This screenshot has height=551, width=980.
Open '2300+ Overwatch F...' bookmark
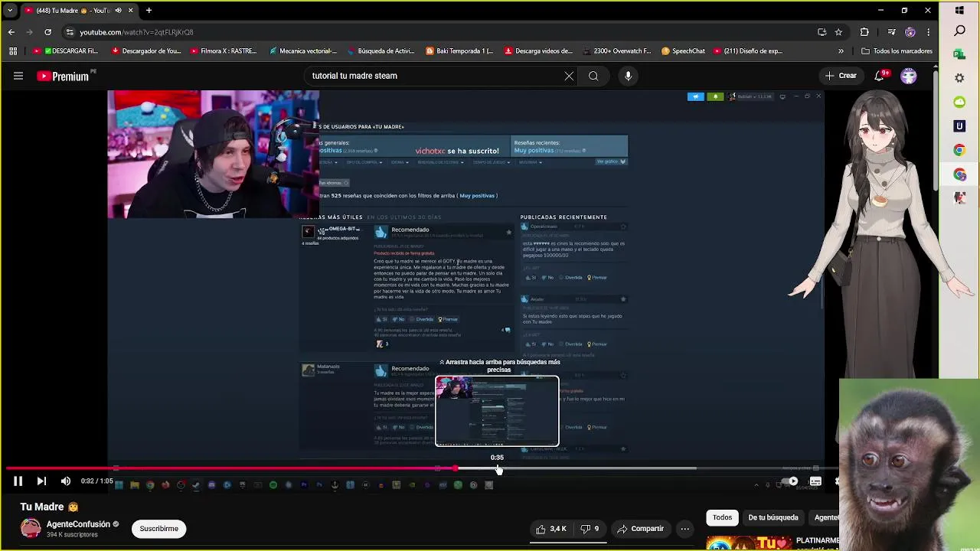coord(616,51)
